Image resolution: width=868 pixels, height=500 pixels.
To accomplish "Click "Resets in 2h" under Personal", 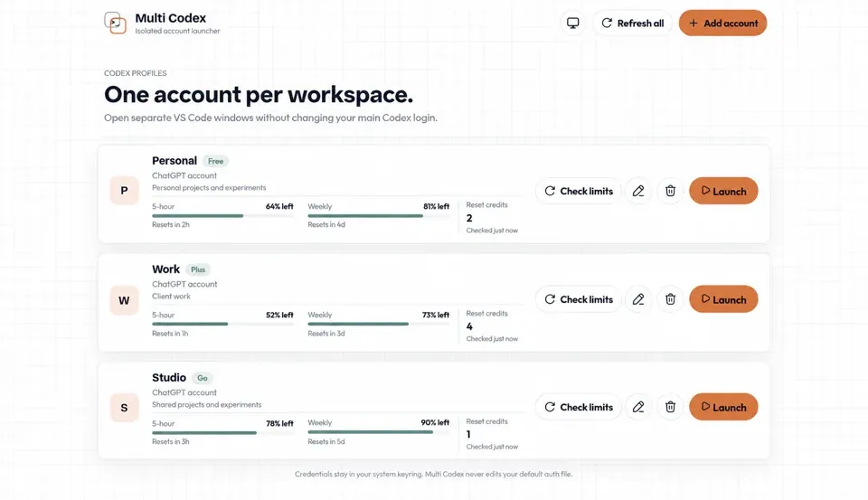I will [171, 225].
